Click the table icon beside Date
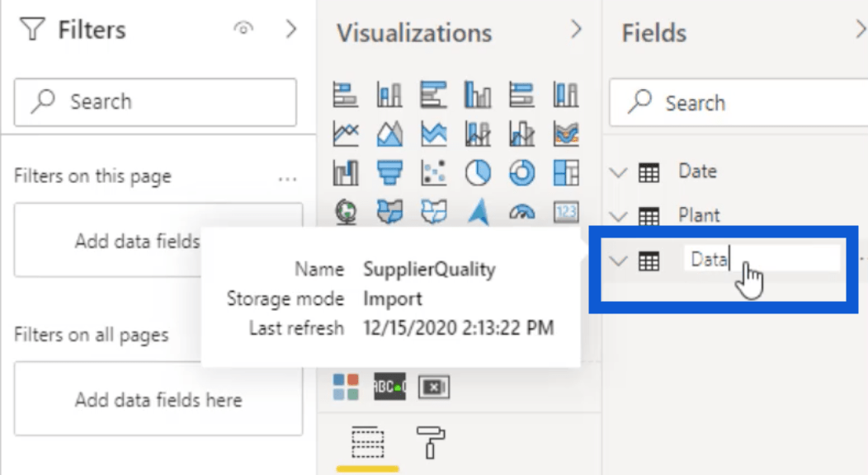Image resolution: width=868 pixels, height=475 pixels. coord(649,173)
